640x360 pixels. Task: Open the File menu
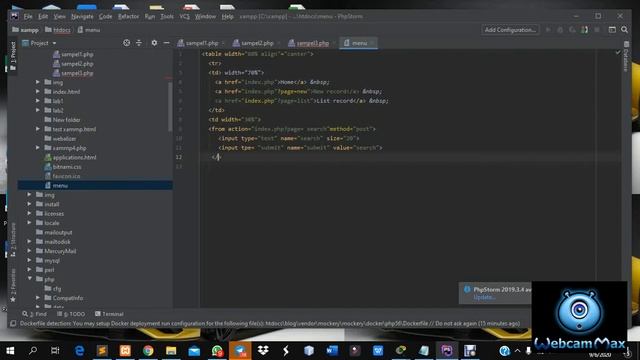28,17
